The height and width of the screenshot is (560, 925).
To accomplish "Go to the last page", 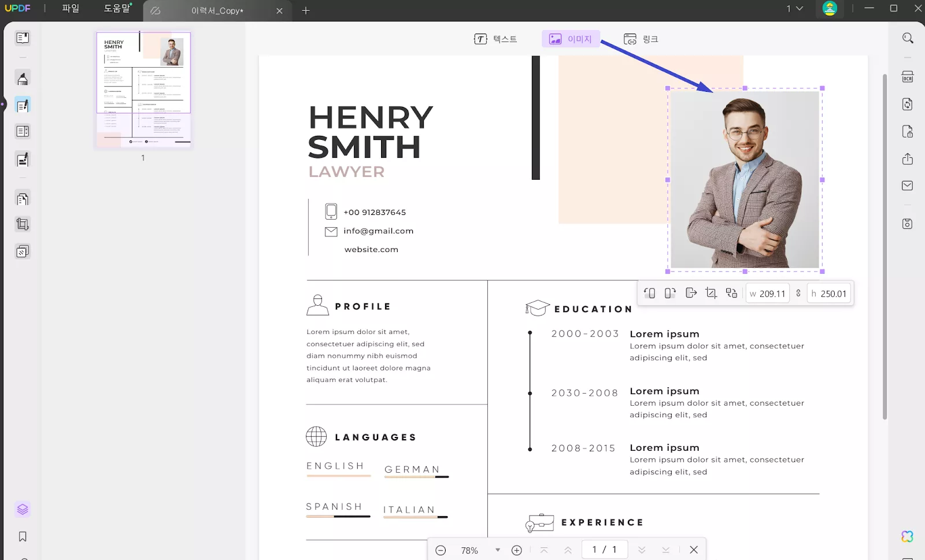I will click(x=666, y=550).
